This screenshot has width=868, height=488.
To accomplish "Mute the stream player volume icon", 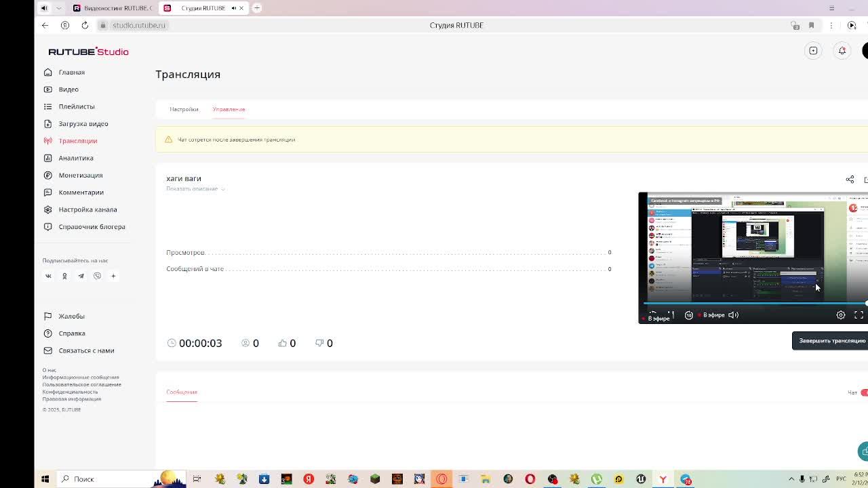I will [733, 314].
